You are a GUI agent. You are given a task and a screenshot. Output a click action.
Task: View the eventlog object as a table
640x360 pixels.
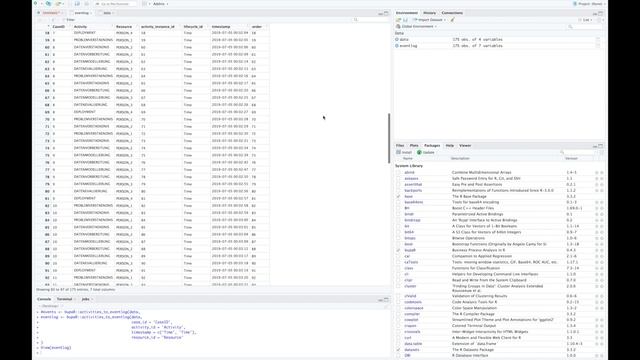pyautogui.click(x=598, y=46)
